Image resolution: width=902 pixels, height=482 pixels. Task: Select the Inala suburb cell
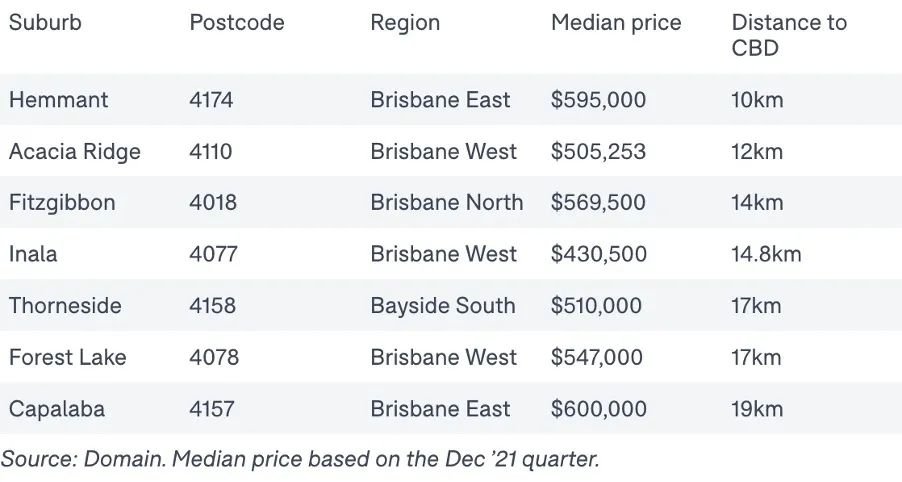pos(33,254)
